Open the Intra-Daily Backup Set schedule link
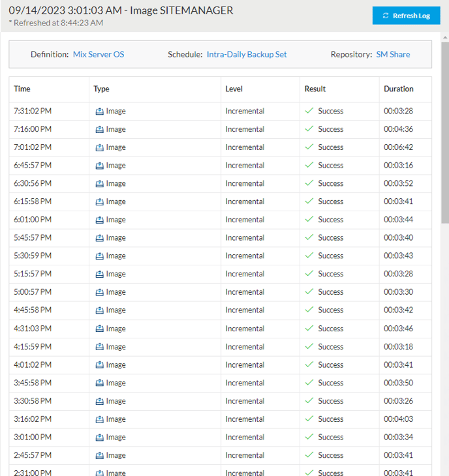The width and height of the screenshot is (449, 476). (x=247, y=54)
